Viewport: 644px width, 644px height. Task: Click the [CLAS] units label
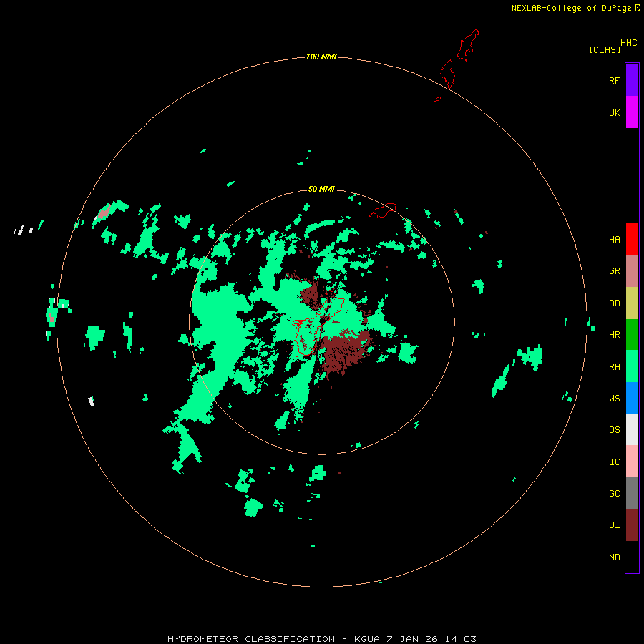click(605, 49)
